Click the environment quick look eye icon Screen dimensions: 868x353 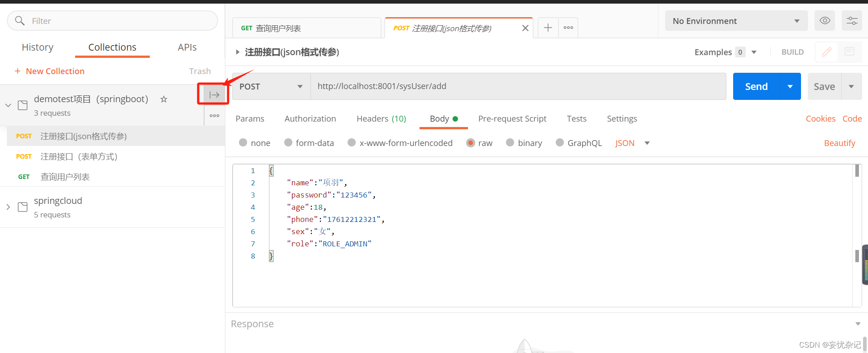point(825,21)
